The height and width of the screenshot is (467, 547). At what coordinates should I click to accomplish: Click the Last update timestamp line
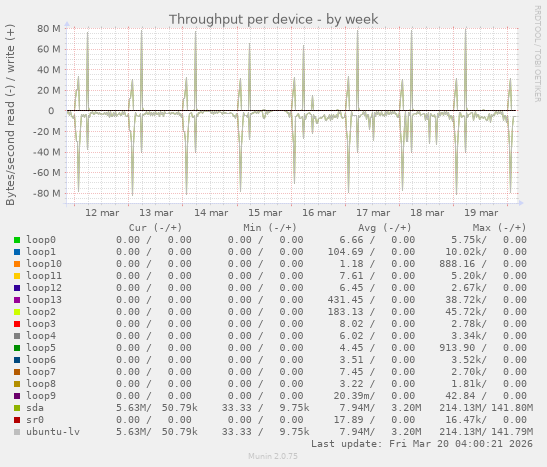coord(422,444)
